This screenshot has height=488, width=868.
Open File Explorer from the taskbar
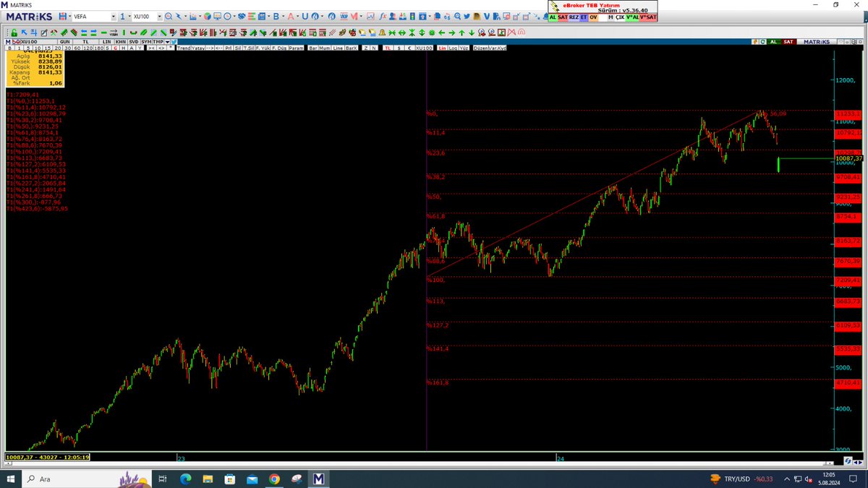click(x=207, y=479)
